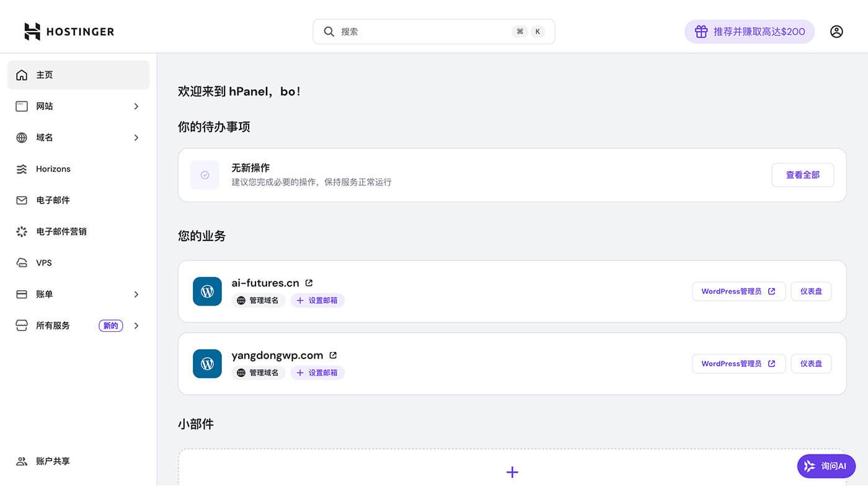Select the VPS sidebar icon
Image resolution: width=868 pixels, height=496 pixels.
tap(22, 262)
